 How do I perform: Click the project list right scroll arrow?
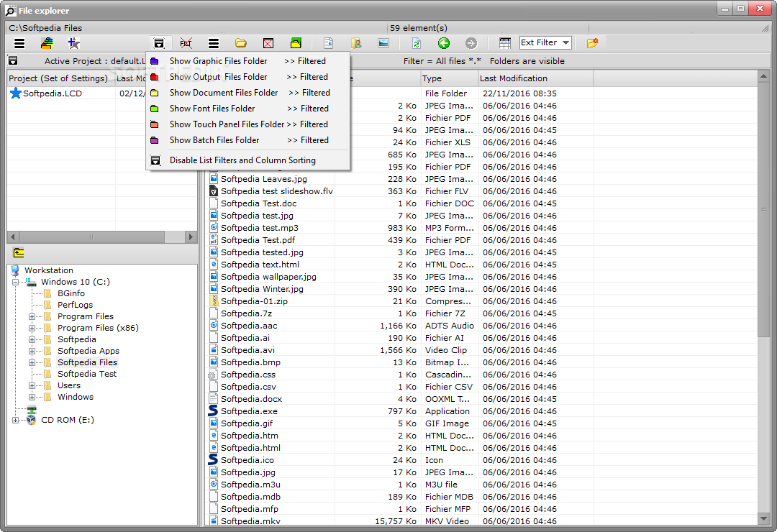pyautogui.click(x=191, y=237)
